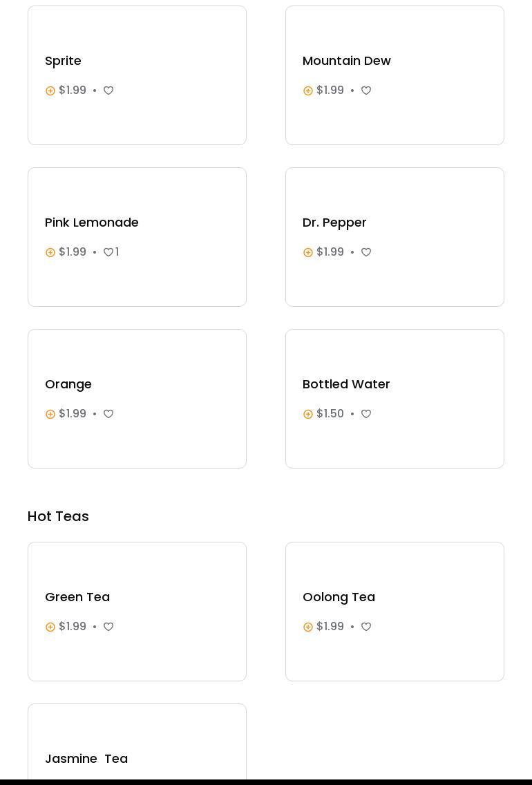The width and height of the screenshot is (532, 785).
Task: Add Green Tea to the order
Action: tap(50, 627)
